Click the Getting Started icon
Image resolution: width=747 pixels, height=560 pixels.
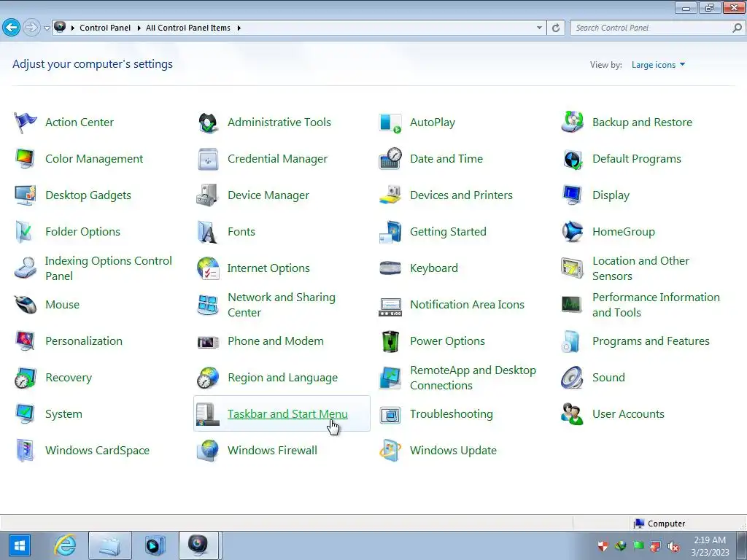(390, 232)
